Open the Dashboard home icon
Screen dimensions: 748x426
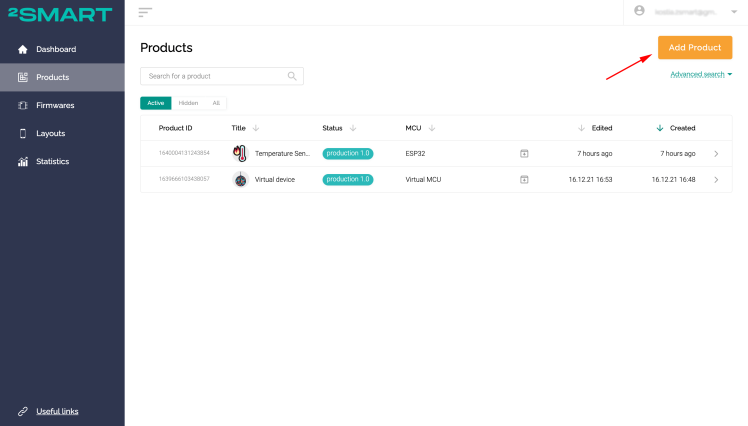(x=22, y=49)
